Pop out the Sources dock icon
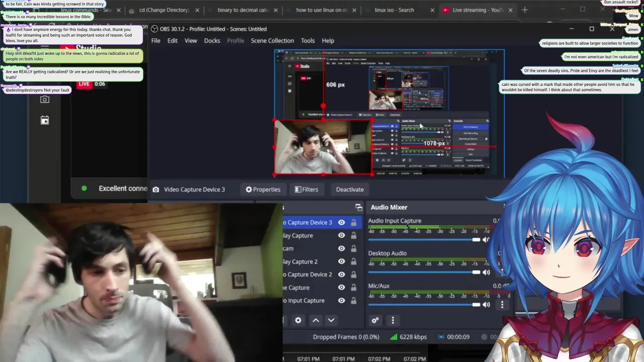 [359, 207]
